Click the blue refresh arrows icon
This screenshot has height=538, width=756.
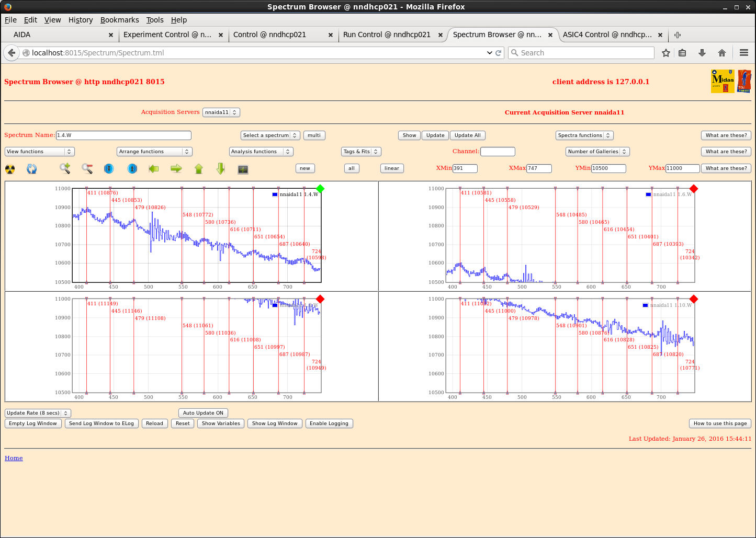tap(32, 169)
